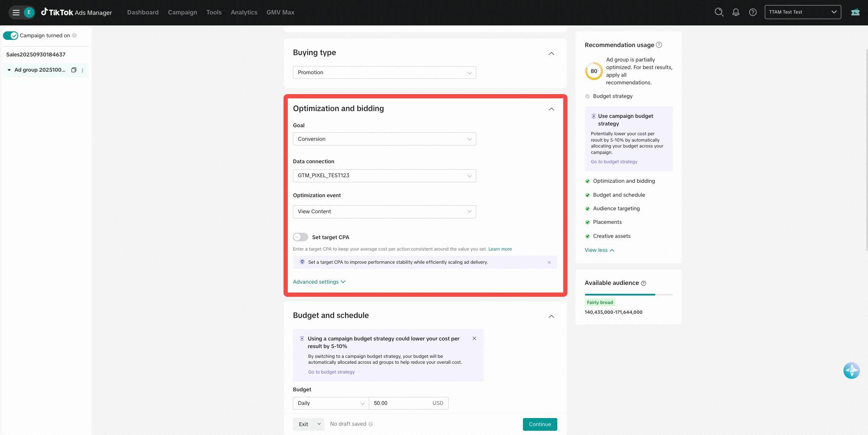Duplicate the ad group via copy icon
Image resolution: width=868 pixels, height=435 pixels.
[73, 70]
